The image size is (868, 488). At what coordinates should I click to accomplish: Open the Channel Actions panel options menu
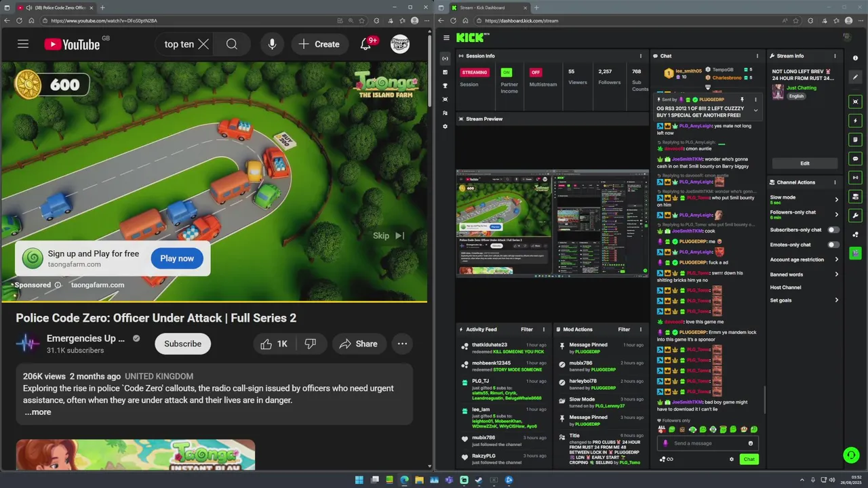(835, 182)
